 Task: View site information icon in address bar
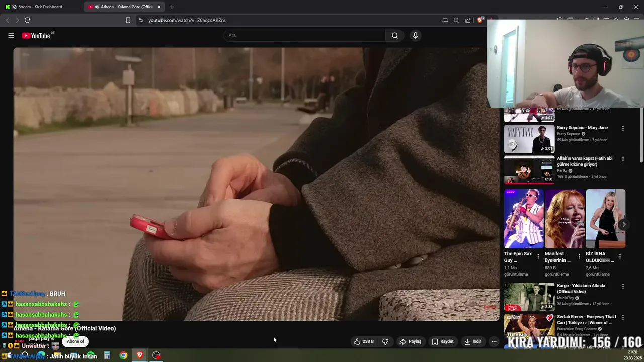[x=141, y=20]
